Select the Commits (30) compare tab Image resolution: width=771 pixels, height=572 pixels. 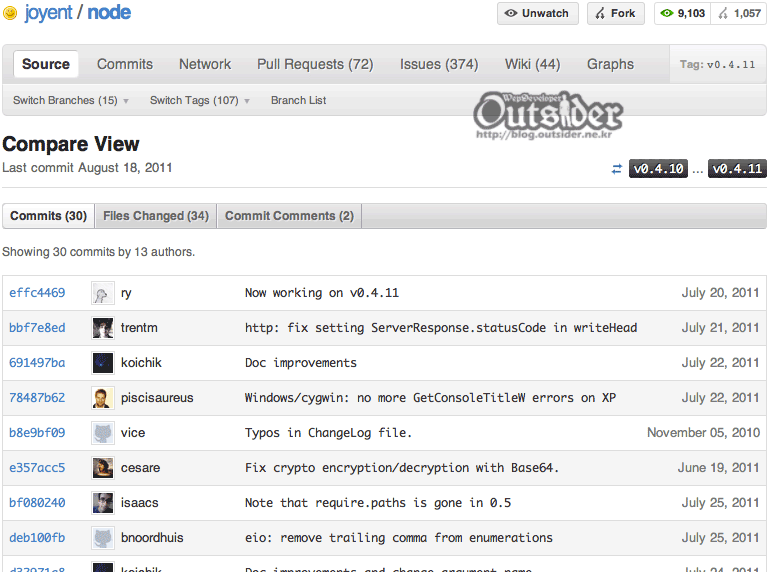tap(48, 216)
